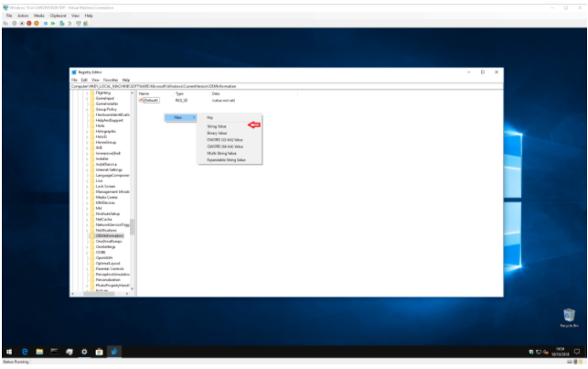The image size is (588, 369).
Task: Click the volume icon in the system tray
Action: 546,352
